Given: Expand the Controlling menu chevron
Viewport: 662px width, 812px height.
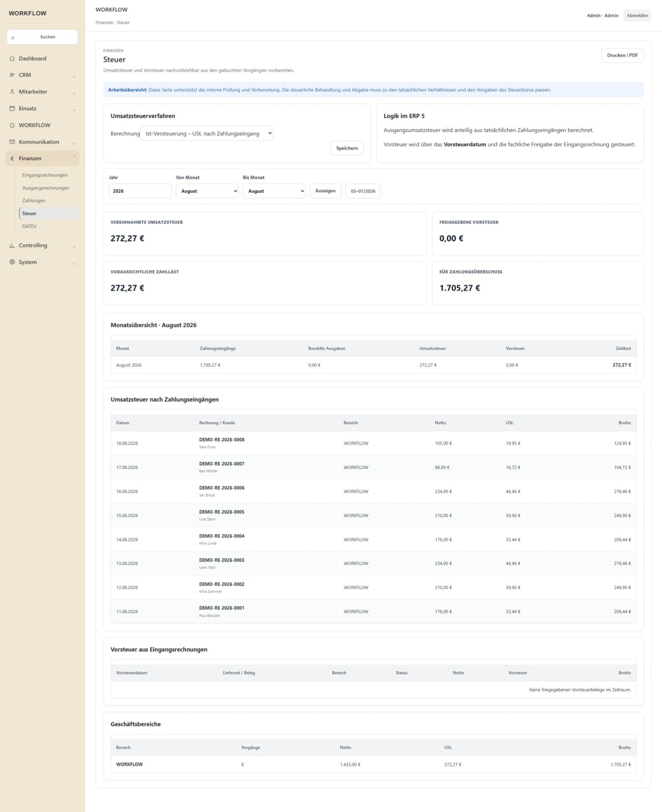Looking at the screenshot, I should pyautogui.click(x=74, y=247).
